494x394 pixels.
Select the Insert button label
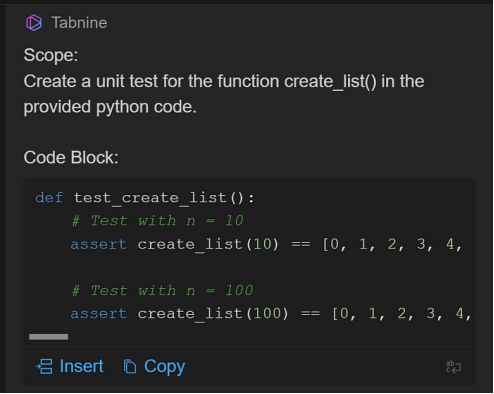pos(82,366)
